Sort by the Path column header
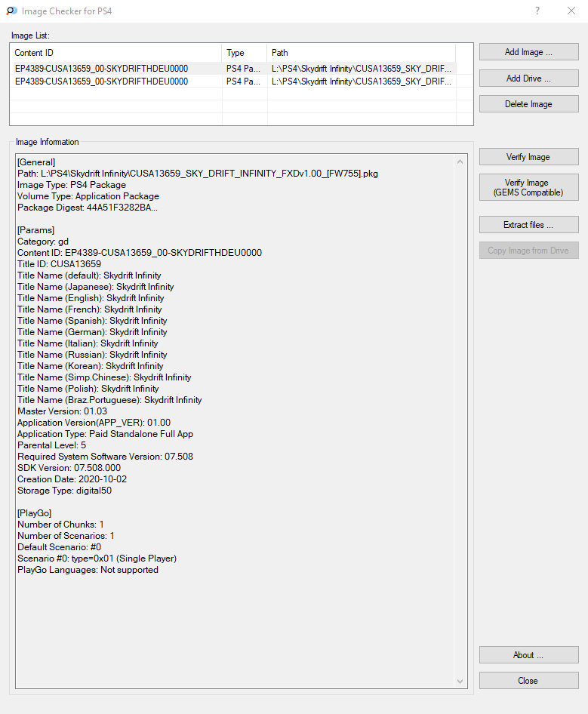 (362, 53)
